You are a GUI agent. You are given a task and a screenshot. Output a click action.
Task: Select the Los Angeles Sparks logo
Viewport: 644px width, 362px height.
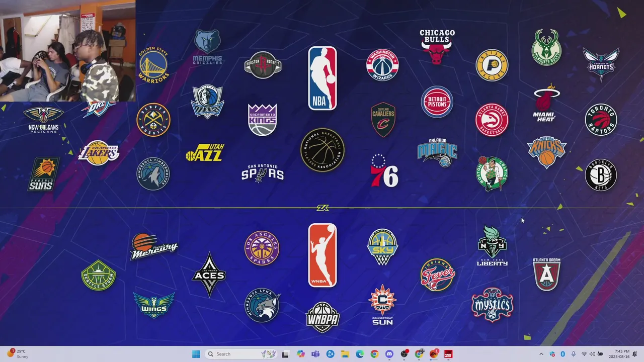(262, 247)
